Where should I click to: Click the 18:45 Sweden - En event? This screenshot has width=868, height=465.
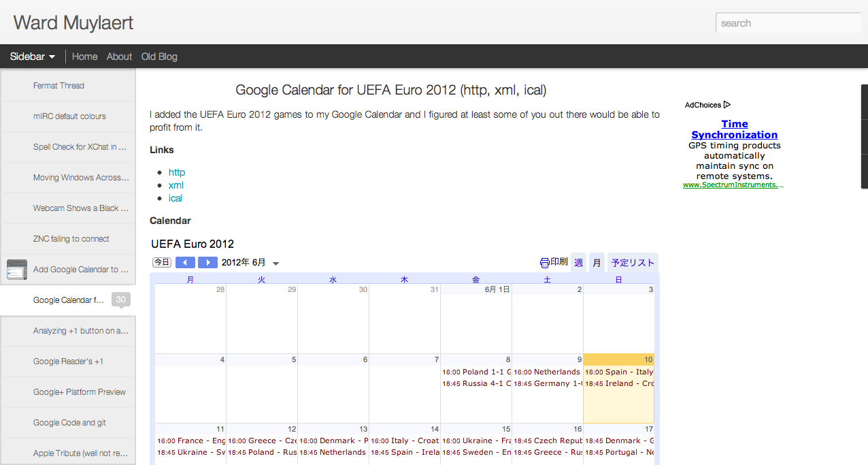click(x=476, y=453)
